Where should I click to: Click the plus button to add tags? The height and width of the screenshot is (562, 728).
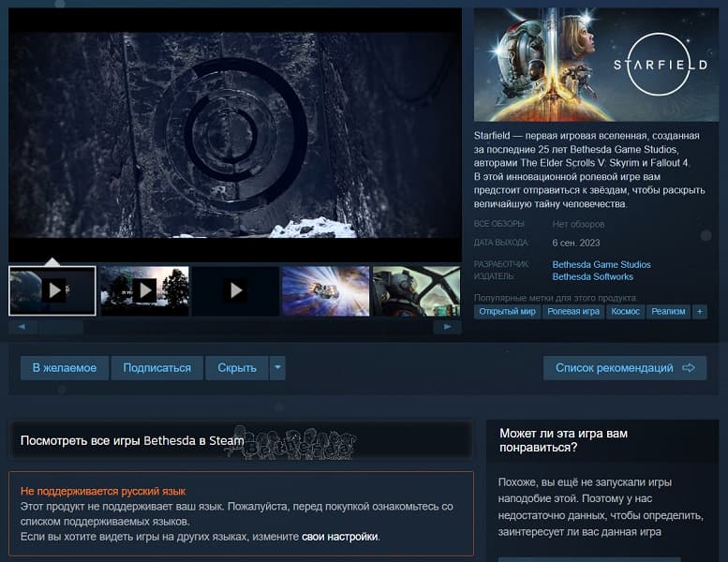700,312
